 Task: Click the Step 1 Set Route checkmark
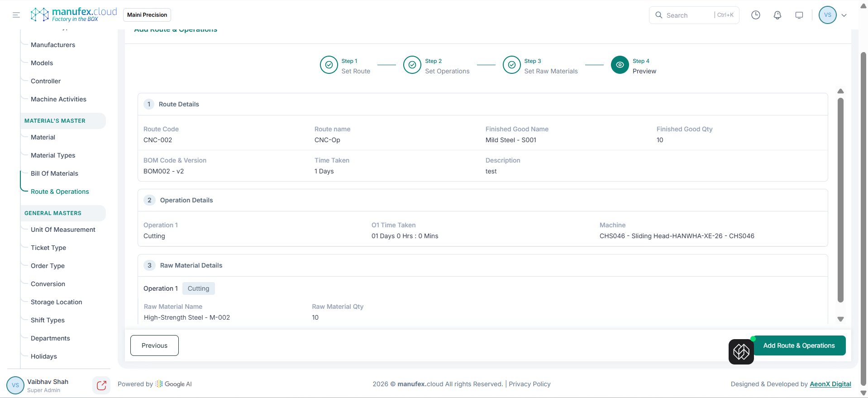[329, 65]
